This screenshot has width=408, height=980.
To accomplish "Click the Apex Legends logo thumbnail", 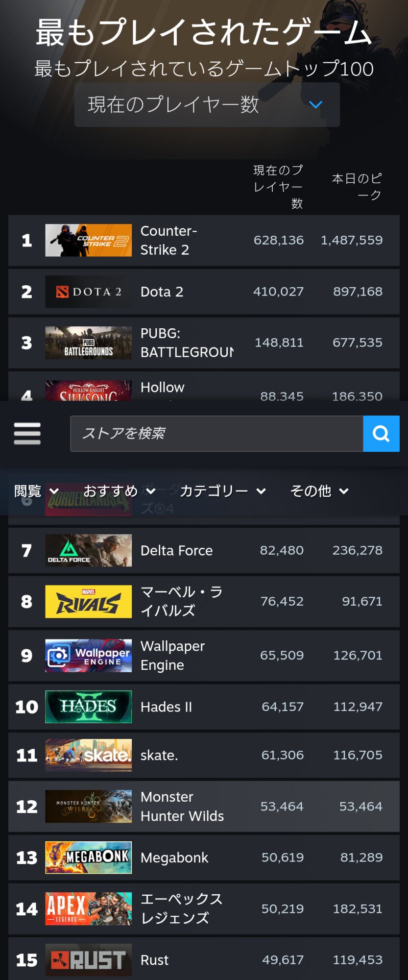I will [x=88, y=908].
